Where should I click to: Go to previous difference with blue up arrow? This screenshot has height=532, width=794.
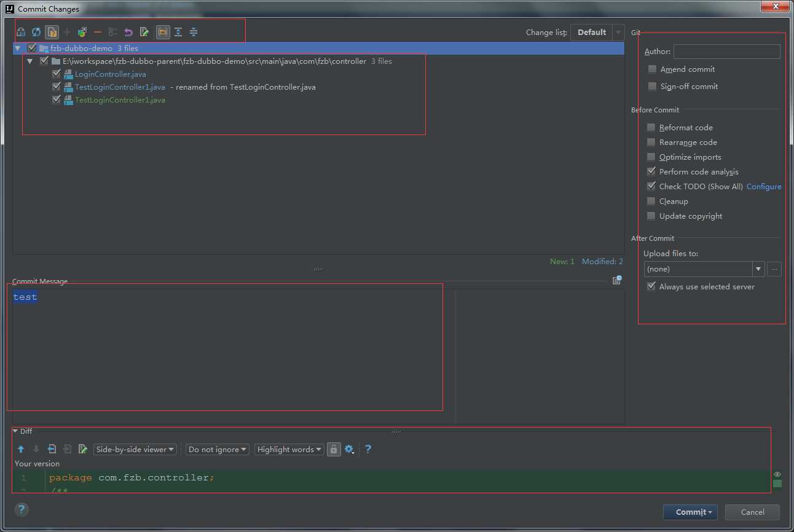21,449
